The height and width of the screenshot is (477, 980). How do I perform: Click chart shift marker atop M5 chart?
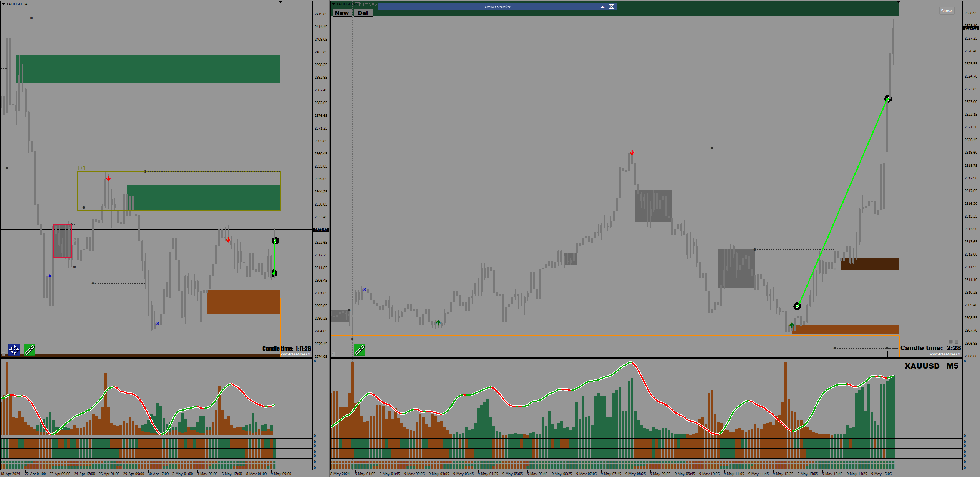click(x=899, y=2)
